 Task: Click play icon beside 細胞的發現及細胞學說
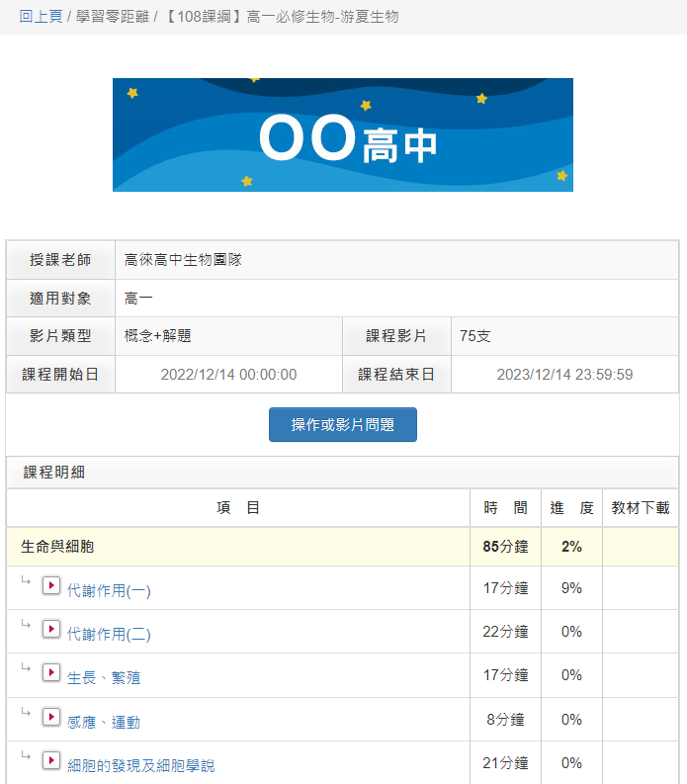[51, 760]
